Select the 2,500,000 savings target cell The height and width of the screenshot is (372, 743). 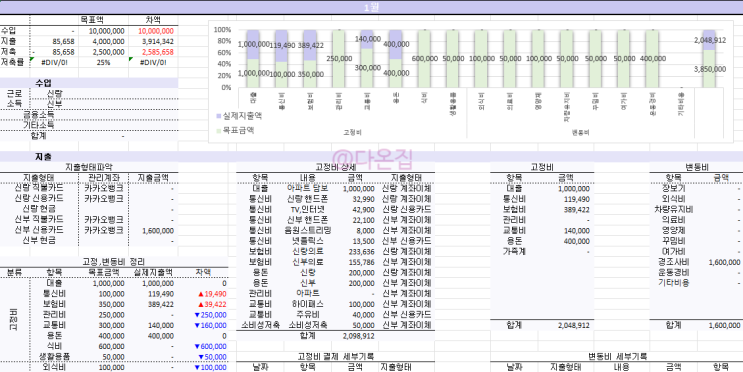[109, 52]
